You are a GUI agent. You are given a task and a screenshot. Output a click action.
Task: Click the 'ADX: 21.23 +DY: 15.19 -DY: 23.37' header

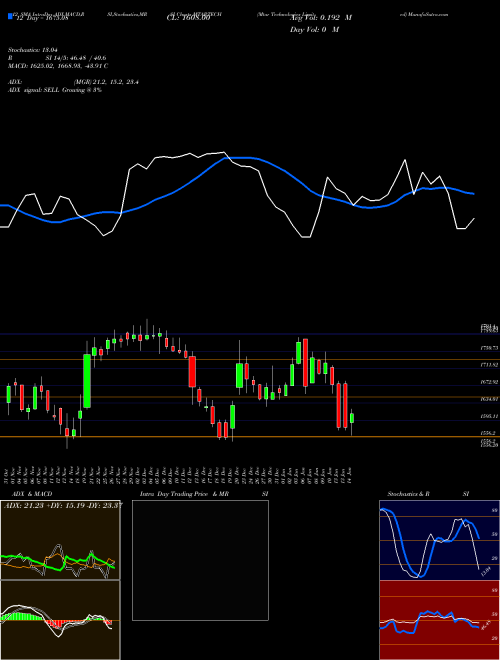[63, 506]
